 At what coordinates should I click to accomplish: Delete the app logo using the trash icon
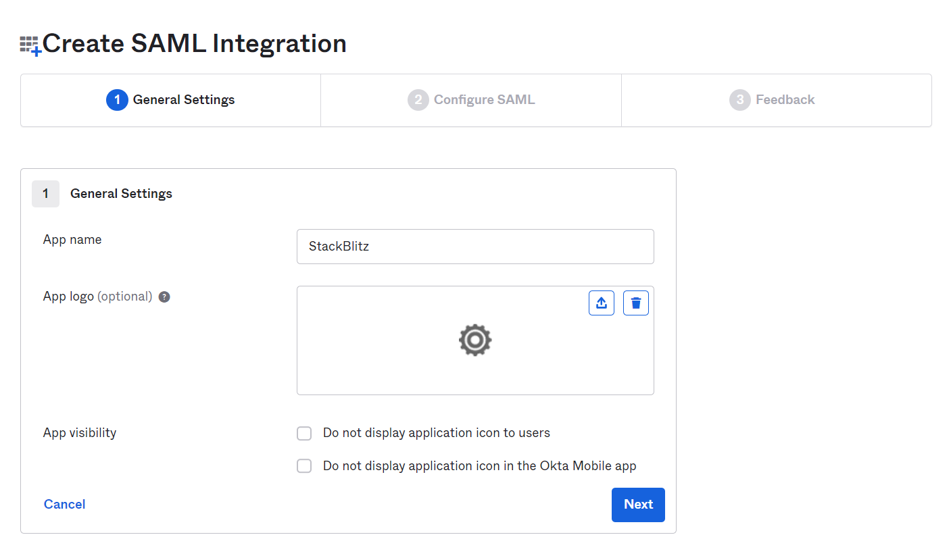pos(635,303)
